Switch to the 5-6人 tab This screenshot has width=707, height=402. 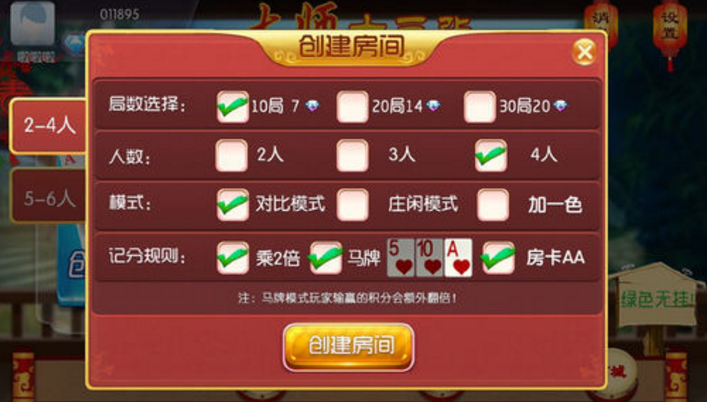[49, 196]
